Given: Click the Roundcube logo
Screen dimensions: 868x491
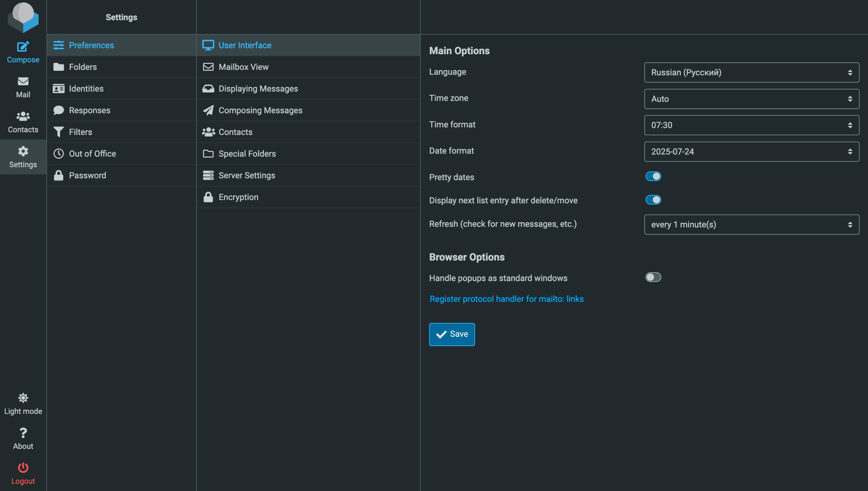Looking at the screenshot, I should 23,17.
